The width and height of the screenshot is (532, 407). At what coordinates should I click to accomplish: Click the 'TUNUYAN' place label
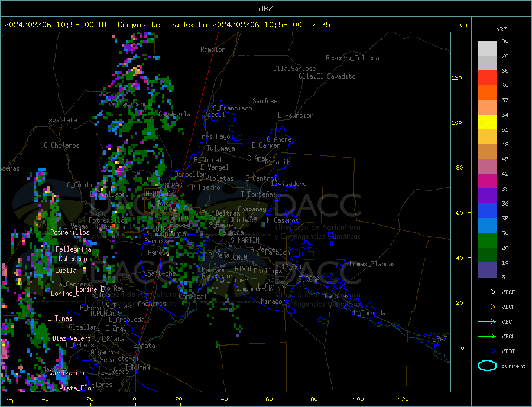click(x=137, y=367)
